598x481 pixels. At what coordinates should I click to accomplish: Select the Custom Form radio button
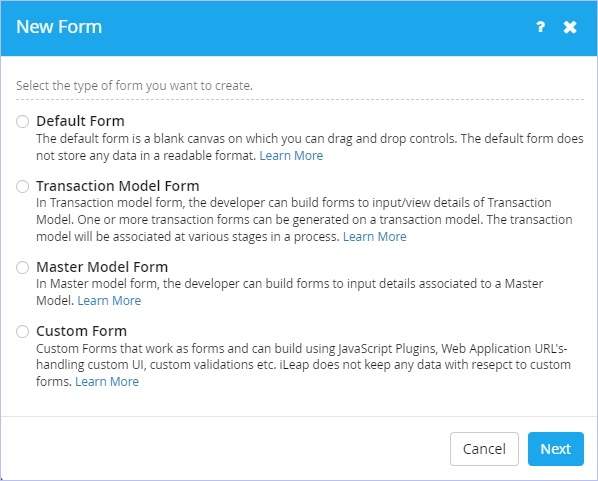(23, 331)
